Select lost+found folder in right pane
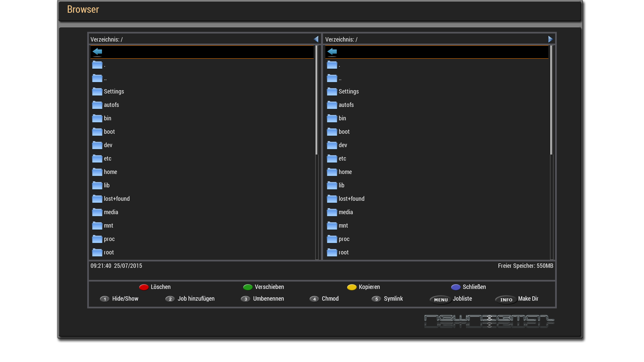 point(351,199)
